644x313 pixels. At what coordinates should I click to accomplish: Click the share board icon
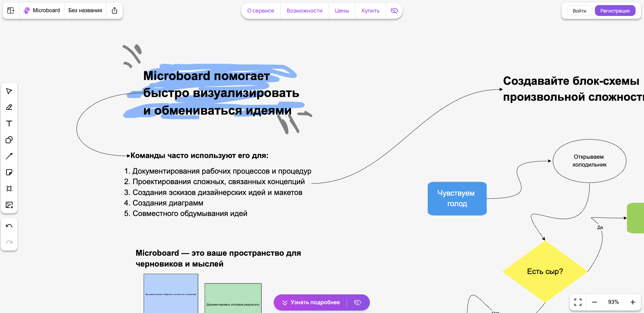point(115,11)
